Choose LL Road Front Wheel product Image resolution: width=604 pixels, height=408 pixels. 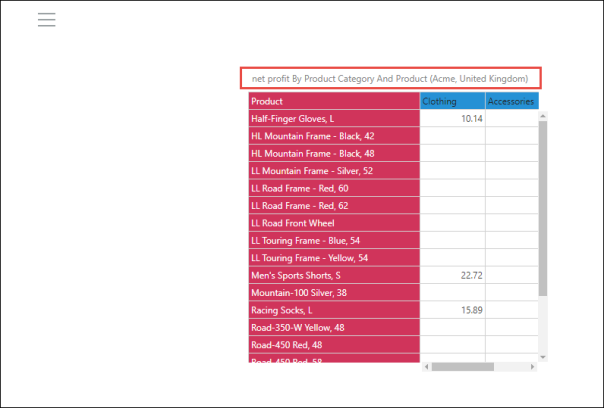[333, 223]
